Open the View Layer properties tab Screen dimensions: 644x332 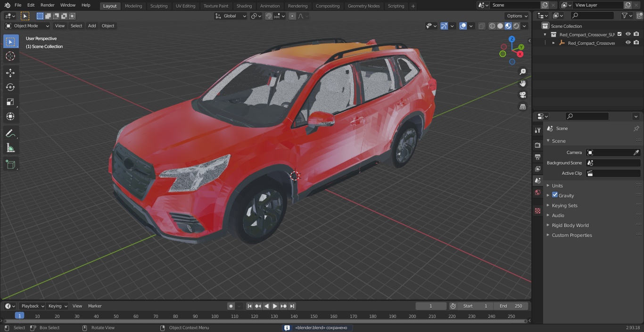click(537, 169)
